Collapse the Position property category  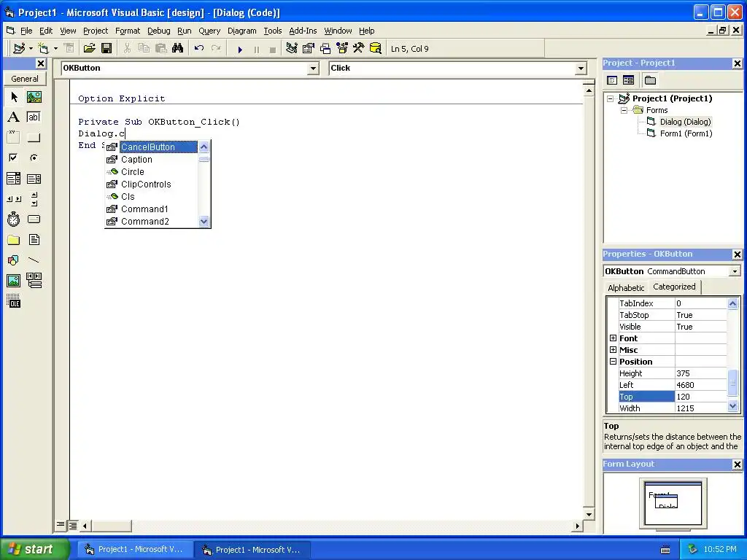click(x=613, y=362)
